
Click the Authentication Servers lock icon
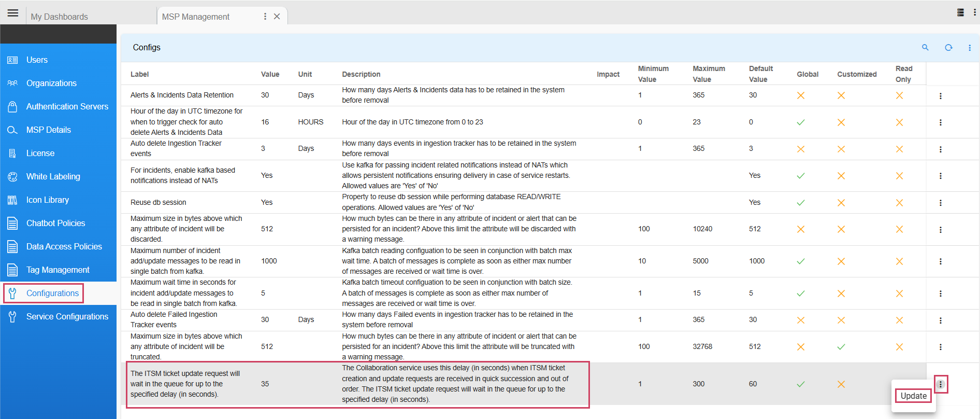12,107
